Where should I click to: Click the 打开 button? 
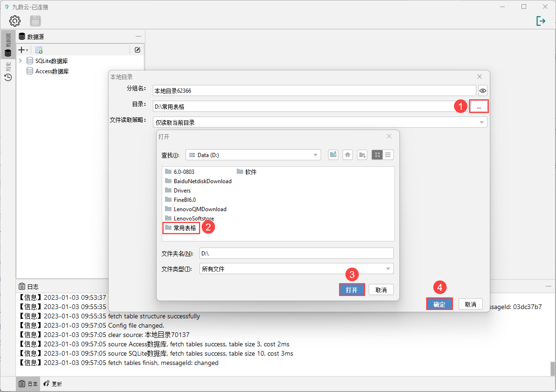(352, 290)
